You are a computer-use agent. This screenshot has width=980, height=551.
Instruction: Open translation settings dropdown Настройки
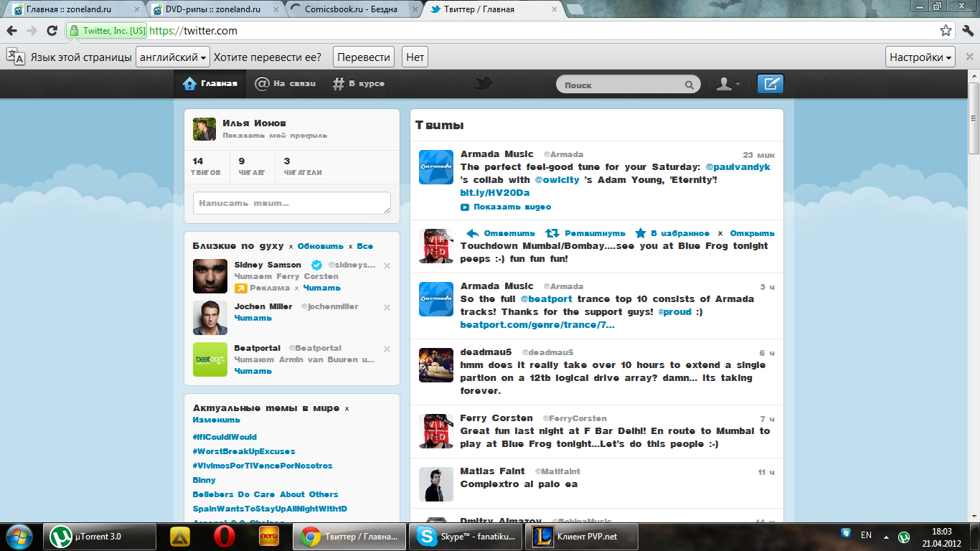pyautogui.click(x=920, y=57)
